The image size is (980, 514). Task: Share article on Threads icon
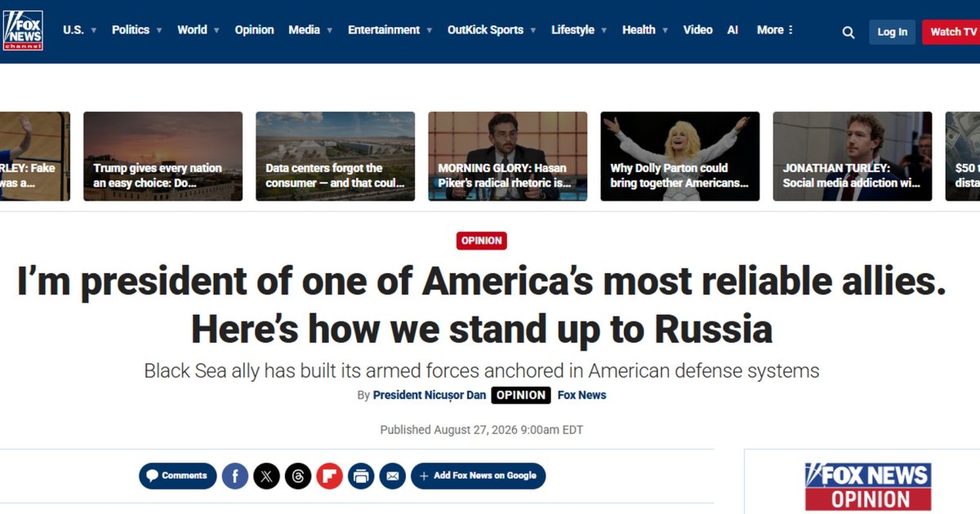pyautogui.click(x=298, y=476)
